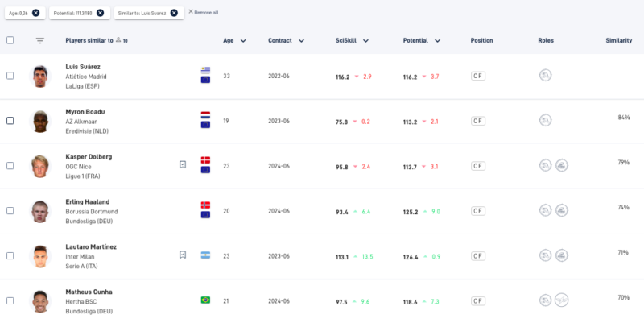Click CF position badge for Luis Suárez
644x323 pixels.
pos(478,76)
